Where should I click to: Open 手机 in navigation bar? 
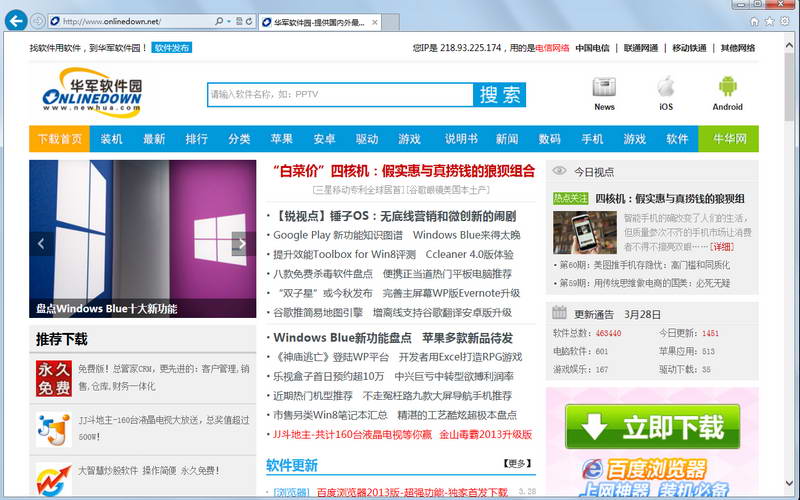[592, 139]
